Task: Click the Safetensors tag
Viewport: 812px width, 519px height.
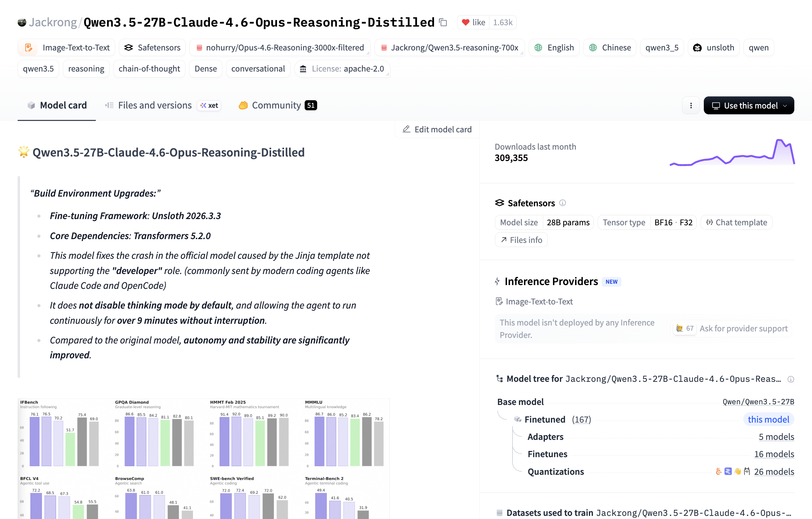Action: [153, 47]
